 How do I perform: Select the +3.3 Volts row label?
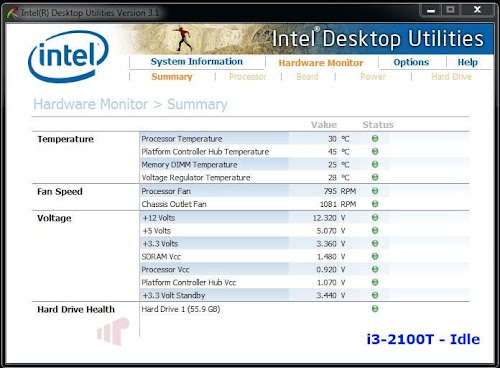click(x=160, y=244)
